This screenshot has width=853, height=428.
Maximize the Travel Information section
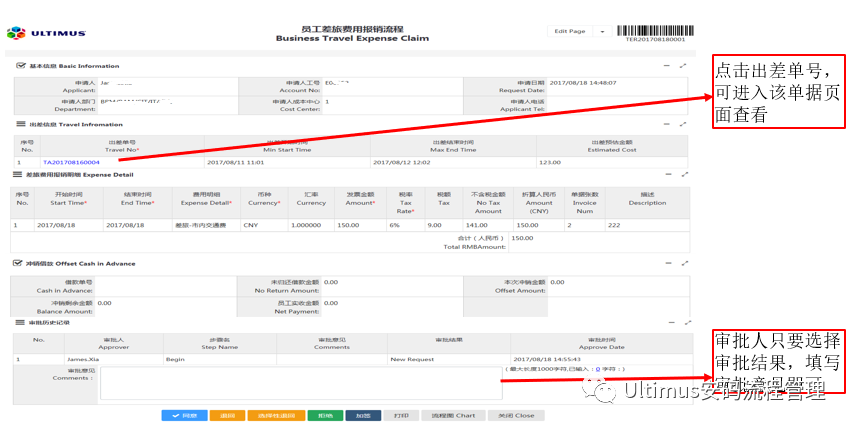coord(683,124)
